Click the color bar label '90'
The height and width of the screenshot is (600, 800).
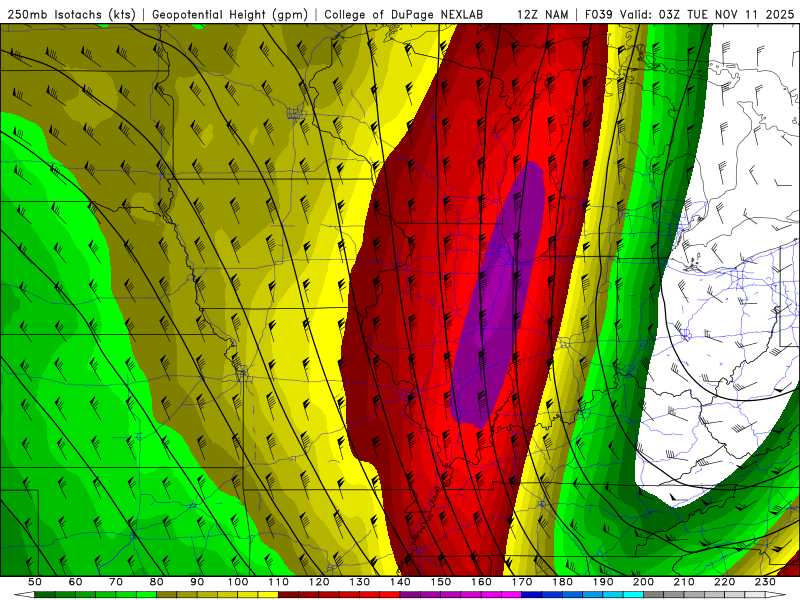click(197, 582)
